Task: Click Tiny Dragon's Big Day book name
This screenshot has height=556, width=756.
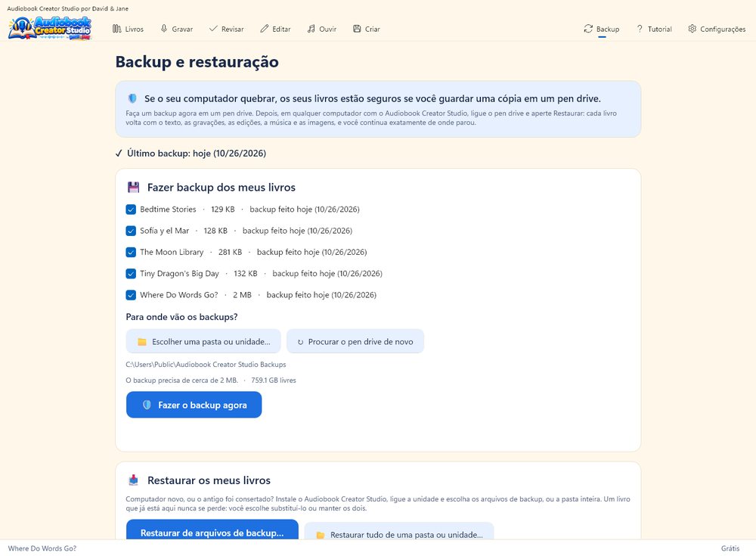Action: tap(179, 274)
